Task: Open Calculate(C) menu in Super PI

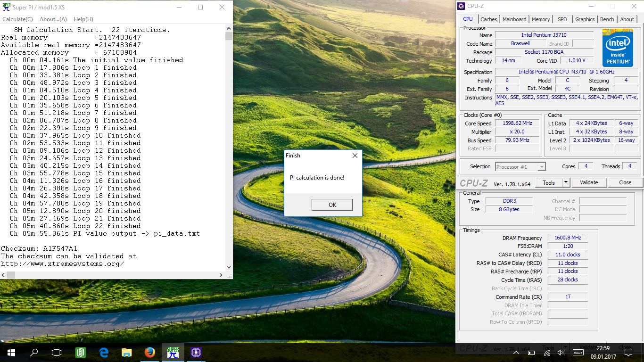Action: (x=17, y=19)
